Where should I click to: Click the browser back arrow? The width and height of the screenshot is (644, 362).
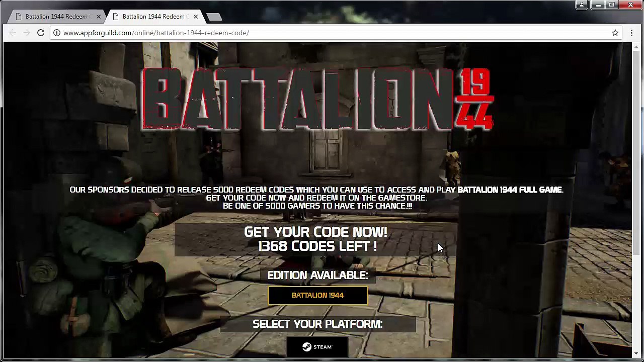(13, 33)
